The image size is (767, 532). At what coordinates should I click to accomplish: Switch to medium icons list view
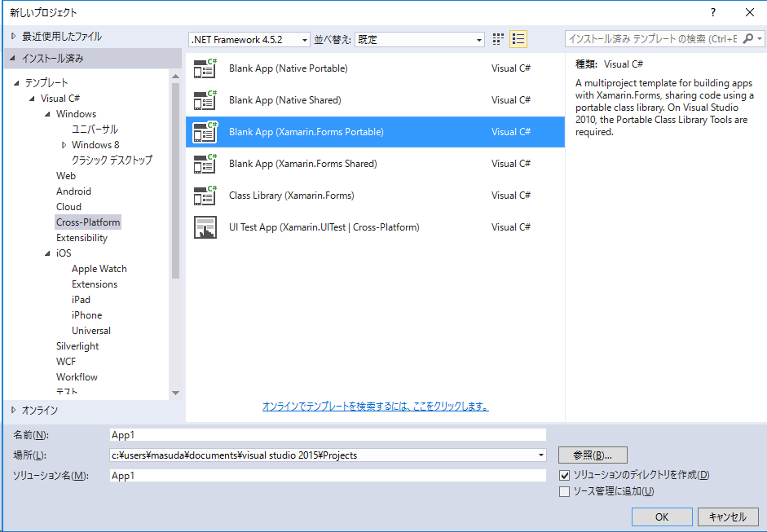(518, 39)
